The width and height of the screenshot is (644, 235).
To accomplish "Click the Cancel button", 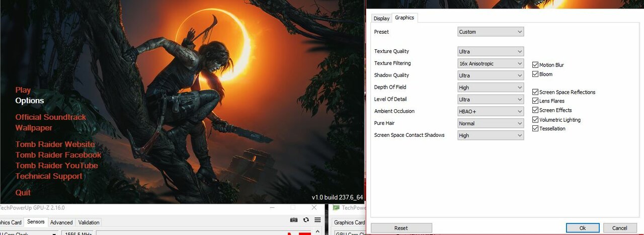I will coord(620,228).
